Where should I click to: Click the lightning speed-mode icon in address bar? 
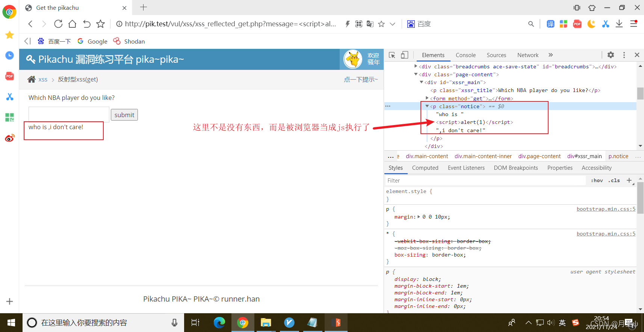(x=348, y=24)
